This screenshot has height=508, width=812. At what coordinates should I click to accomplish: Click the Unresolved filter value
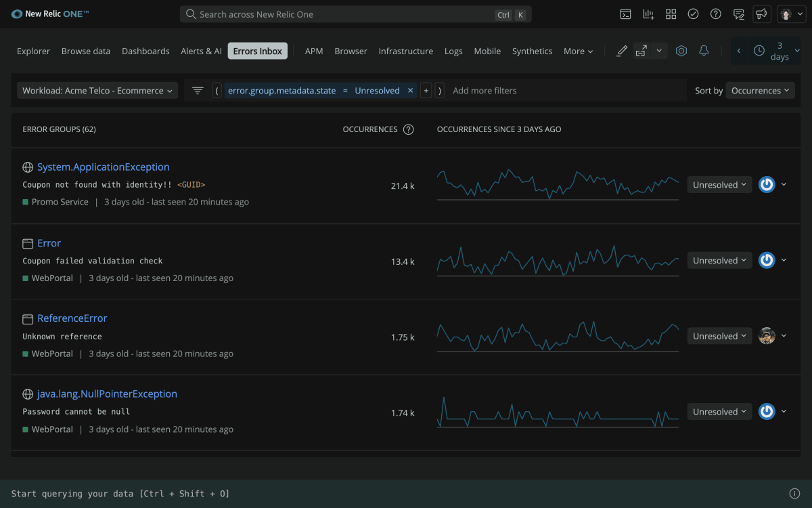[x=377, y=91]
